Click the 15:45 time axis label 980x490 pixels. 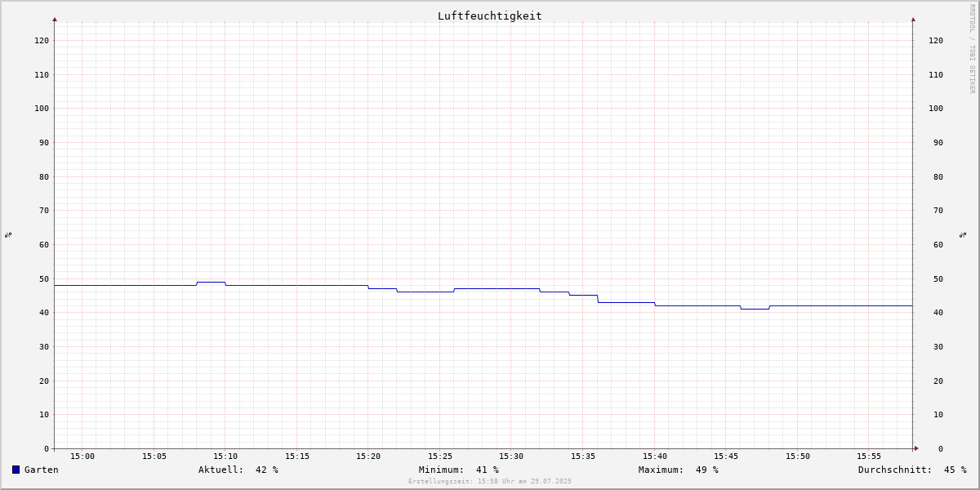pos(726,456)
